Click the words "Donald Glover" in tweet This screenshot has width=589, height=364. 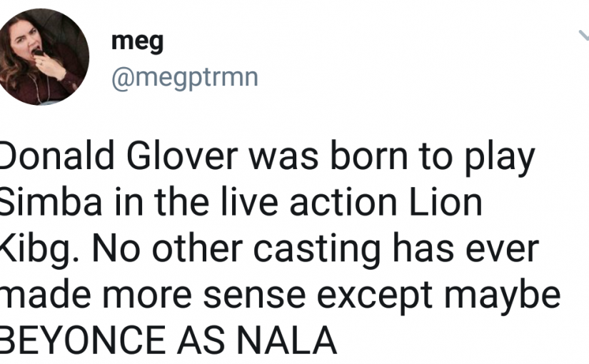119,156
